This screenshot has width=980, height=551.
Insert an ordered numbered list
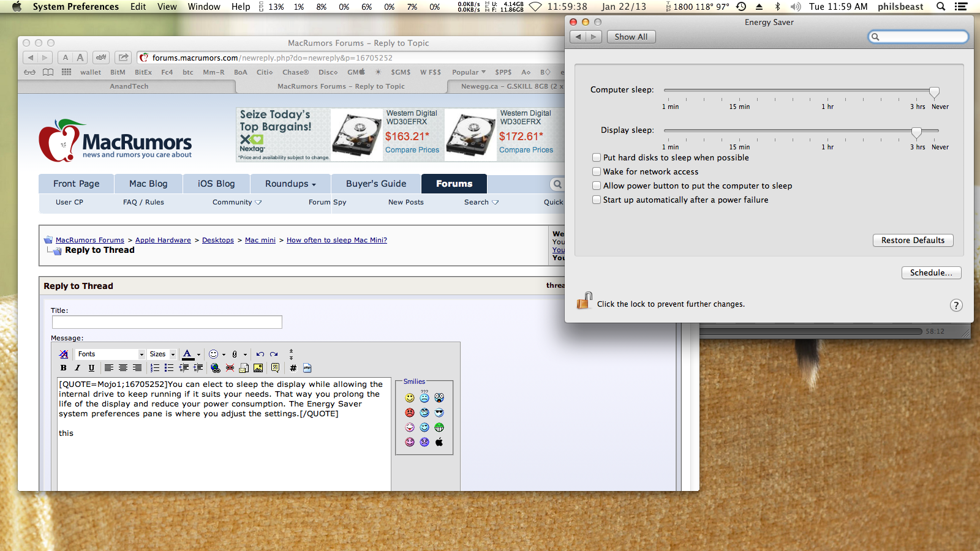click(155, 368)
